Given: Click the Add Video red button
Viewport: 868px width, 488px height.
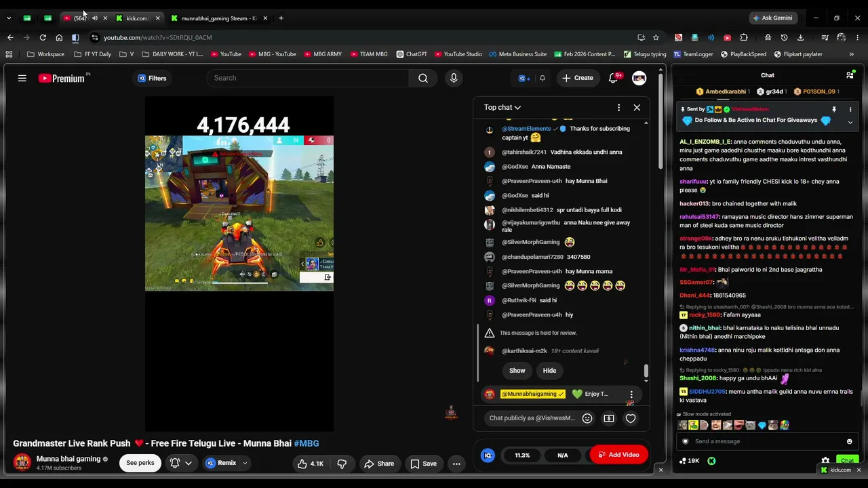Looking at the screenshot, I should pyautogui.click(x=618, y=455).
